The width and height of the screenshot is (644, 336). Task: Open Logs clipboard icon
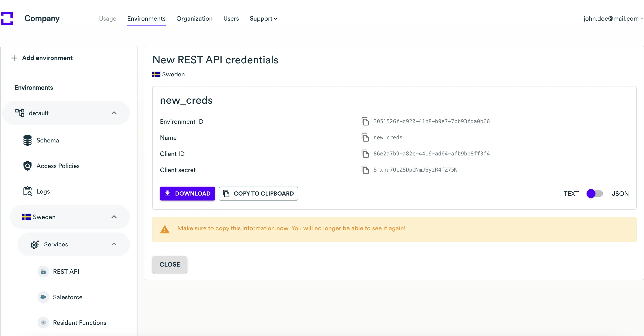click(x=27, y=191)
